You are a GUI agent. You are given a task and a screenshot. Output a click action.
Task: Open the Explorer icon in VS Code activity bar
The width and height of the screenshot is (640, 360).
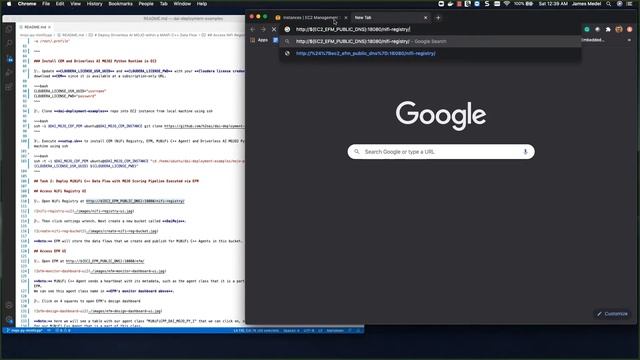click(x=9, y=29)
